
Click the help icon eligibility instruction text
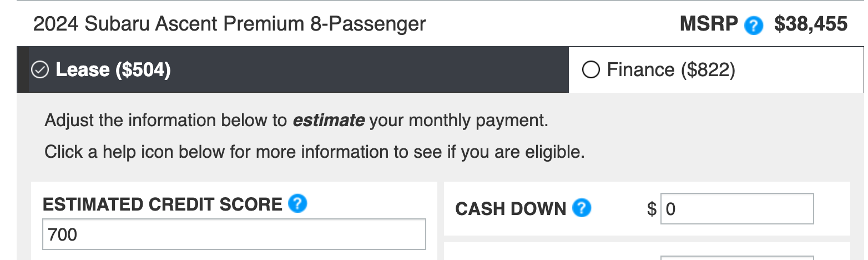[x=315, y=152]
